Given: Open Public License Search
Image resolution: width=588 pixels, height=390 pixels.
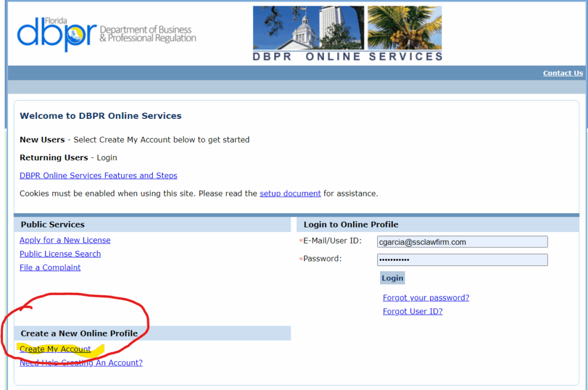Looking at the screenshot, I should [60, 254].
